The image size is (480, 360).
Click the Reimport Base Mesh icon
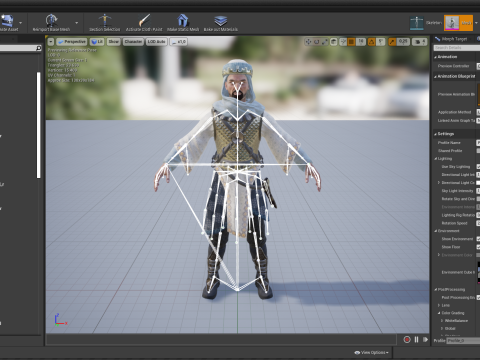(x=52, y=20)
